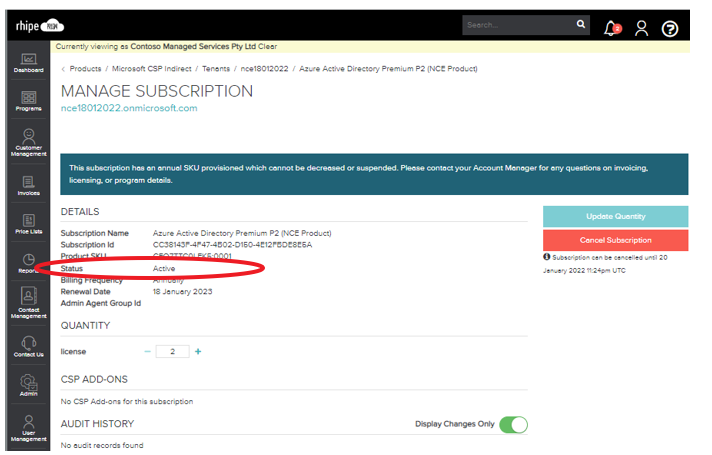Click the annual SKU notice banner
The image size is (712, 455).
click(x=374, y=174)
